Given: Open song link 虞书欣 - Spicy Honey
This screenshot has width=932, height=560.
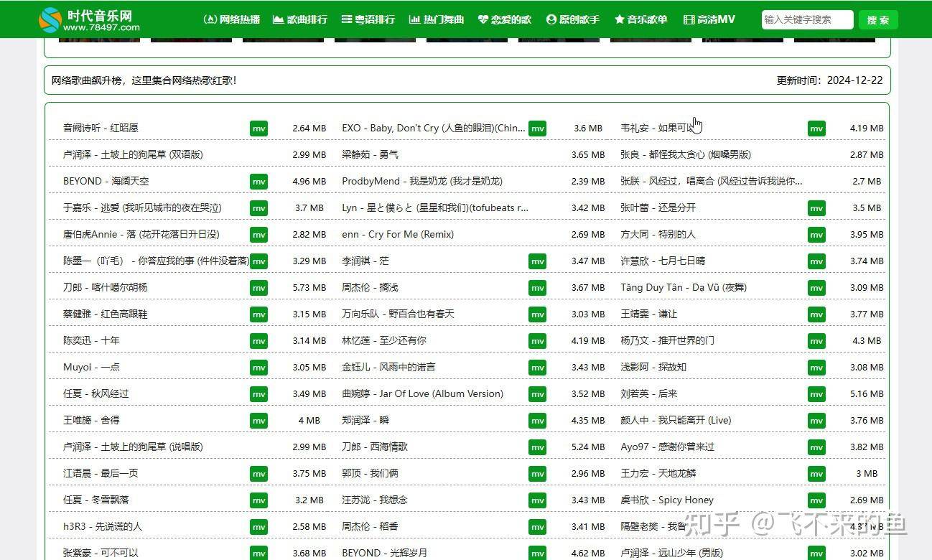Looking at the screenshot, I should [667, 500].
